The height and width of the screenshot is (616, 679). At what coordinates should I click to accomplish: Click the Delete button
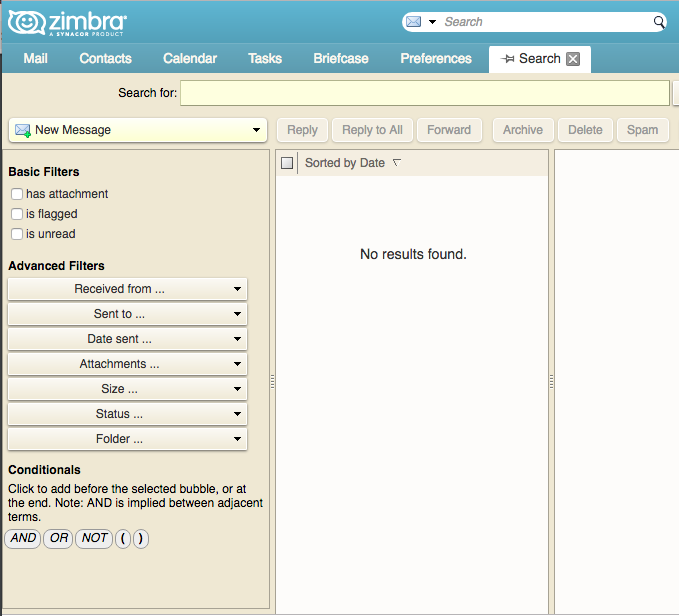point(585,130)
